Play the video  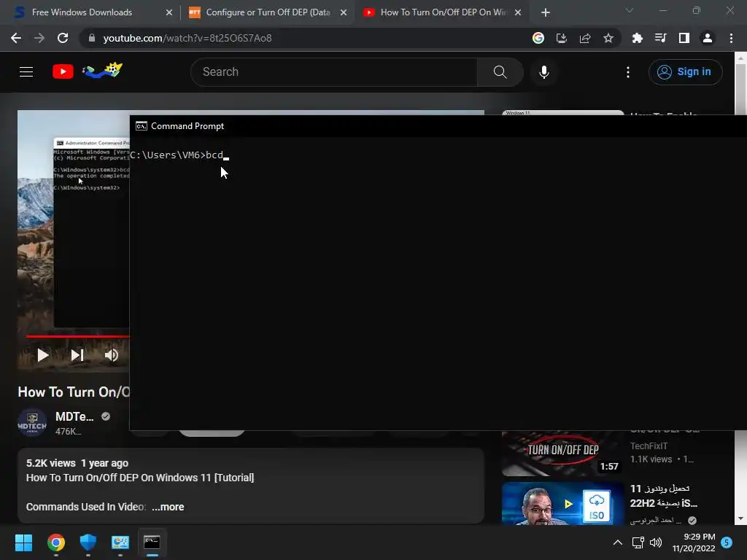click(43, 355)
